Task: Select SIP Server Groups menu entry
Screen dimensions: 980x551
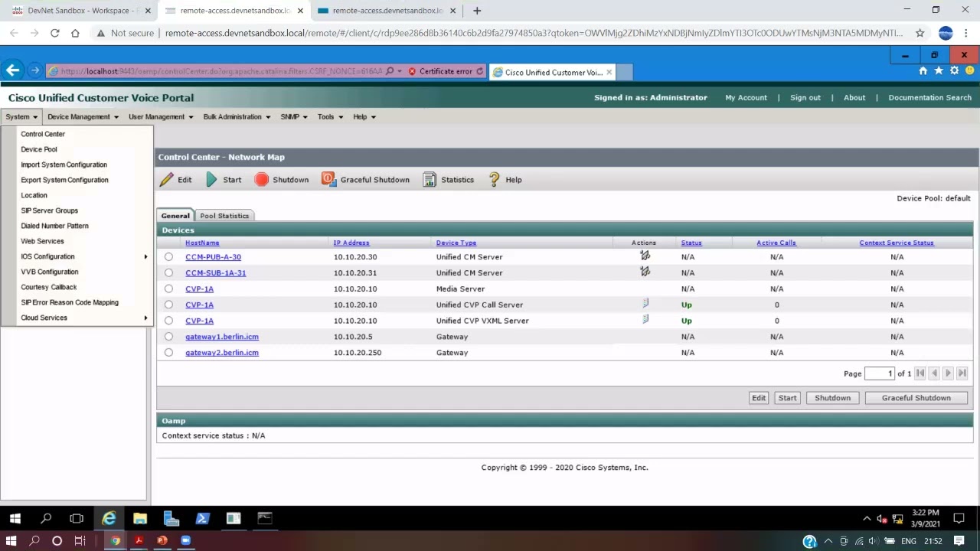Action: [49, 210]
